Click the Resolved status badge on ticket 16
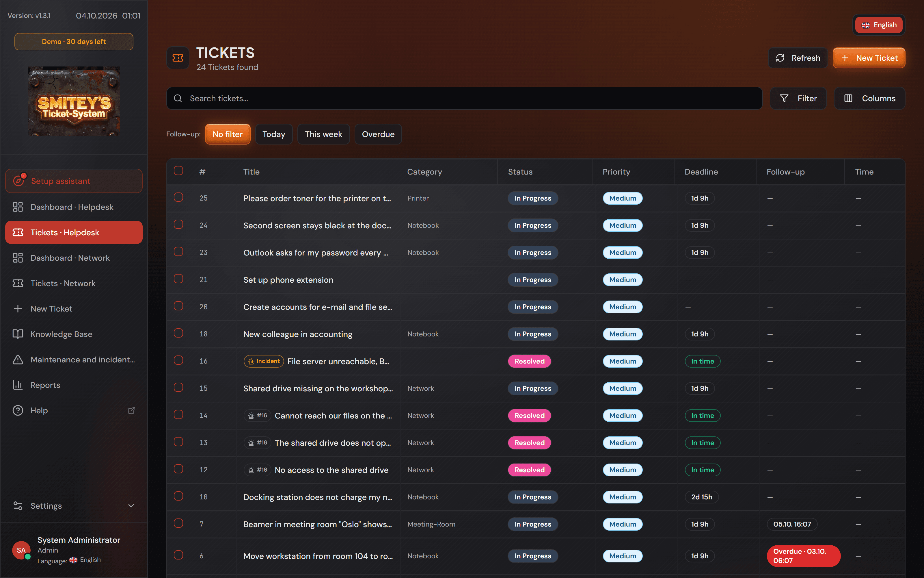 [529, 361]
